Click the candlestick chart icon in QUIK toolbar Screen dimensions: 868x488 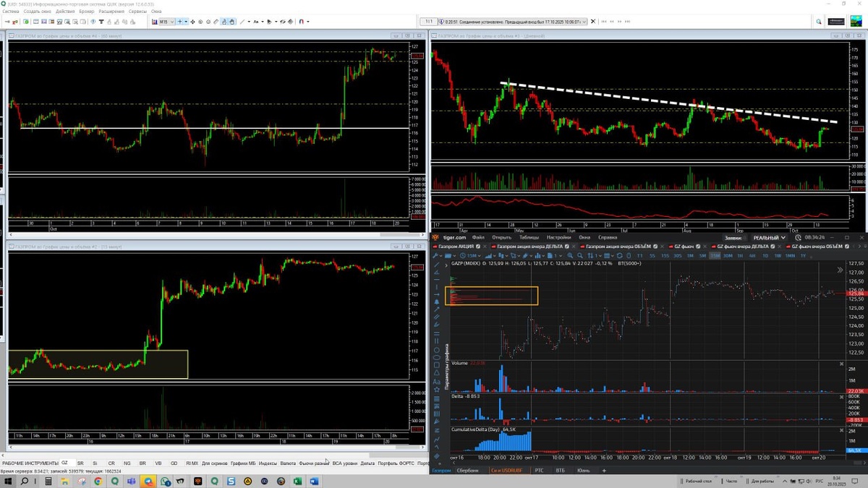(x=154, y=22)
